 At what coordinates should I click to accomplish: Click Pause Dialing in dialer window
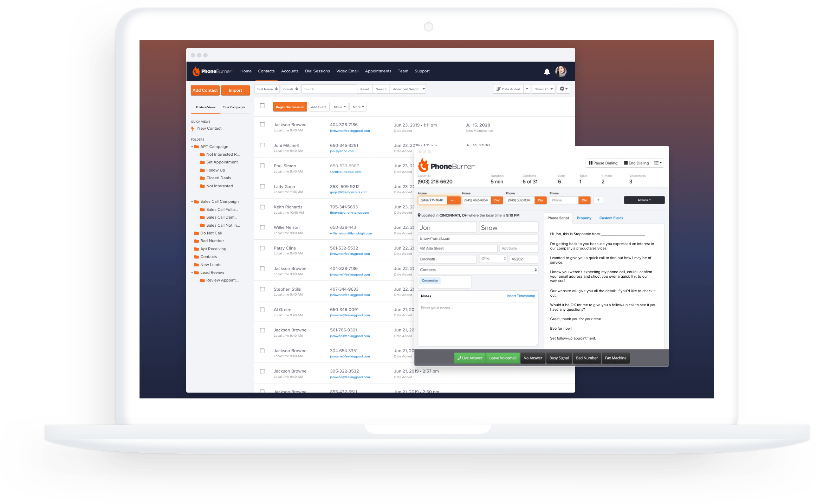603,163
